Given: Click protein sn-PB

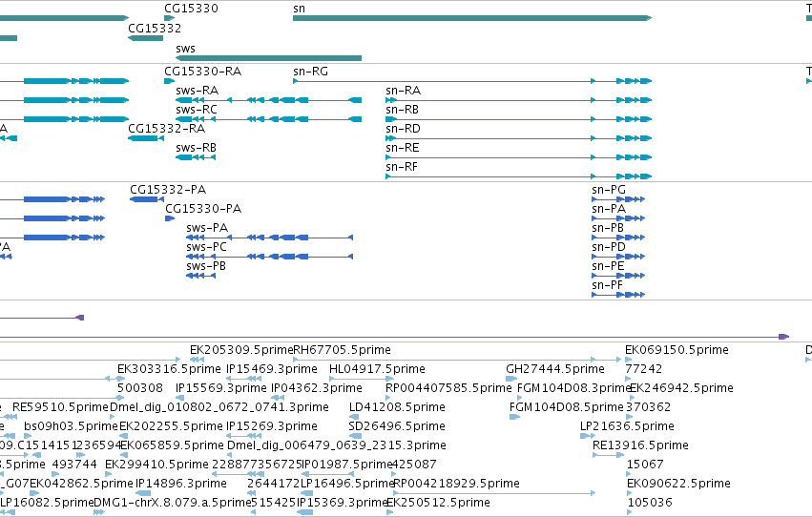Looking at the screenshot, I should point(618,238).
